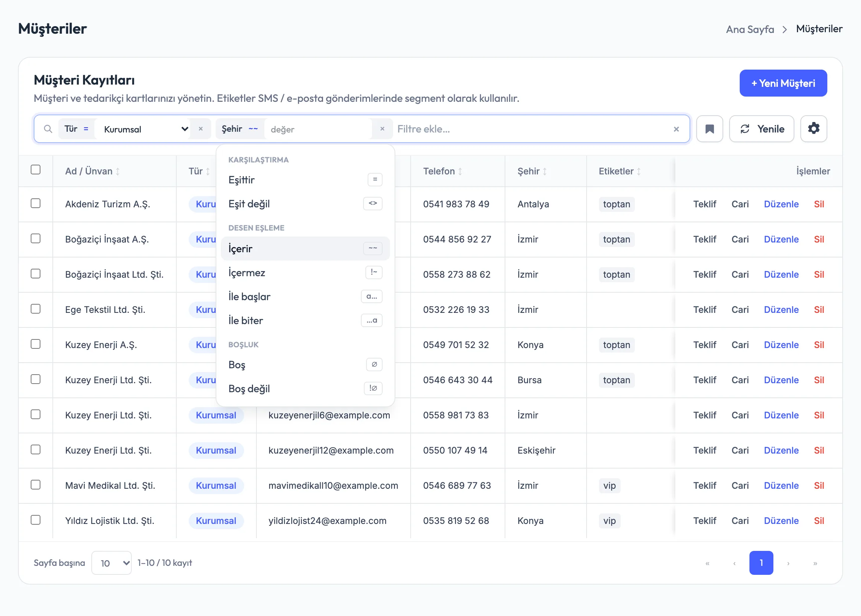Clear all filters with the bar's X

(676, 129)
